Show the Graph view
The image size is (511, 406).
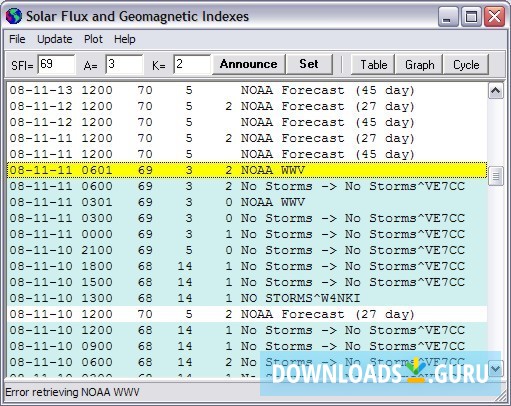[x=419, y=64]
